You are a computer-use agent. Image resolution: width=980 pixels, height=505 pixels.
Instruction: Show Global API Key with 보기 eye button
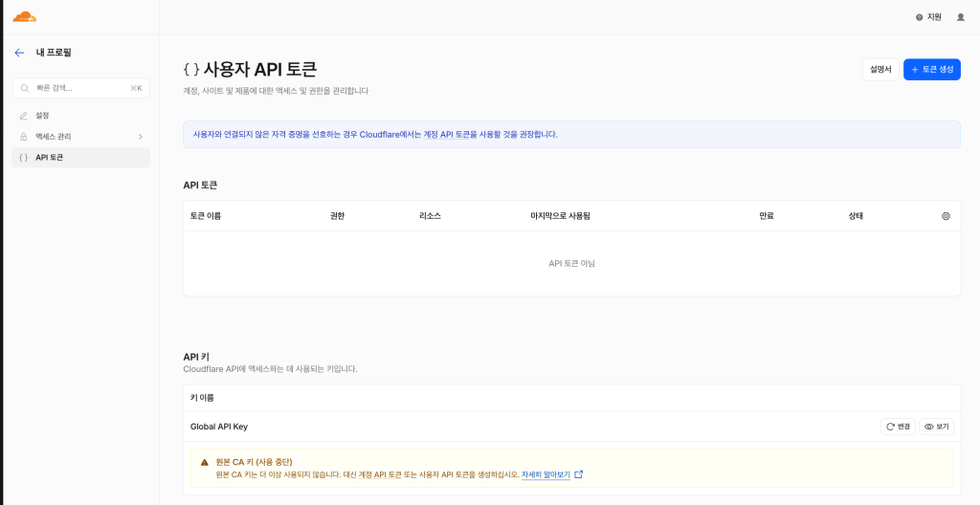coord(936,427)
